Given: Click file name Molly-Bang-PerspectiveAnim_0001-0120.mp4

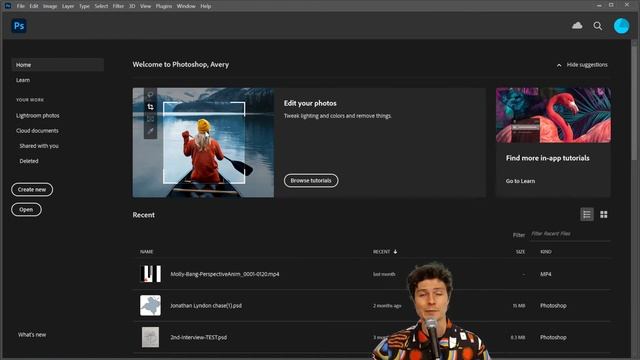Looking at the screenshot, I should tap(225, 274).
